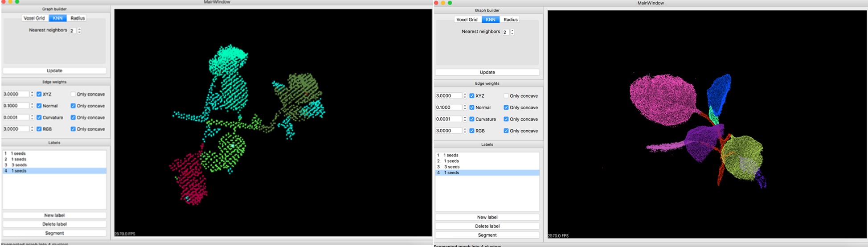Select the Radius tab in right window
Image resolution: width=868 pixels, height=247 pixels.
(510, 20)
